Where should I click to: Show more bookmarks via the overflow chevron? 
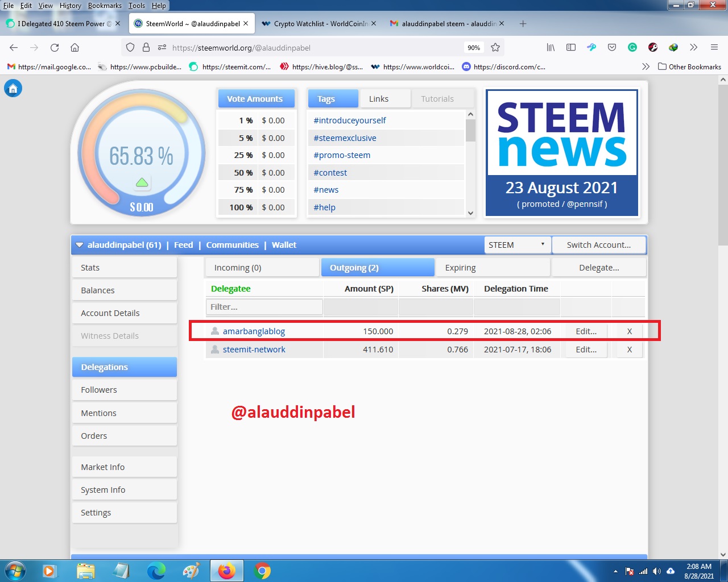(x=646, y=66)
